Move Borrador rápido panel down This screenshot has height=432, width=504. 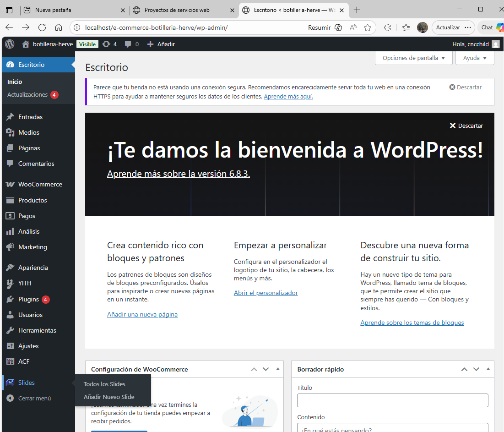pyautogui.click(x=476, y=369)
